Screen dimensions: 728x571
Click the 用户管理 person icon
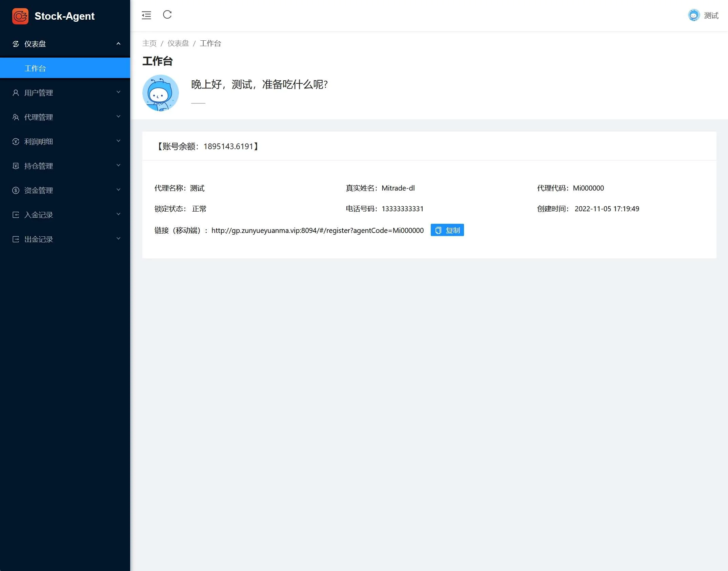point(16,93)
